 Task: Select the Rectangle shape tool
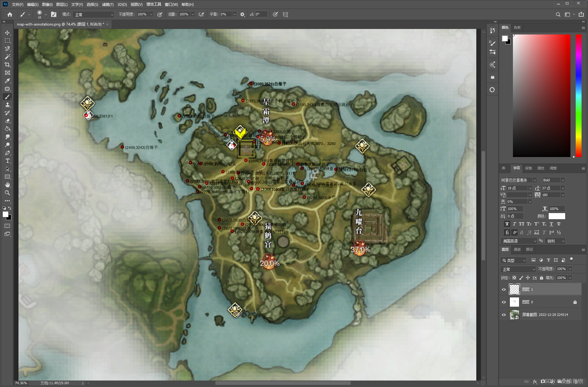tap(7, 177)
